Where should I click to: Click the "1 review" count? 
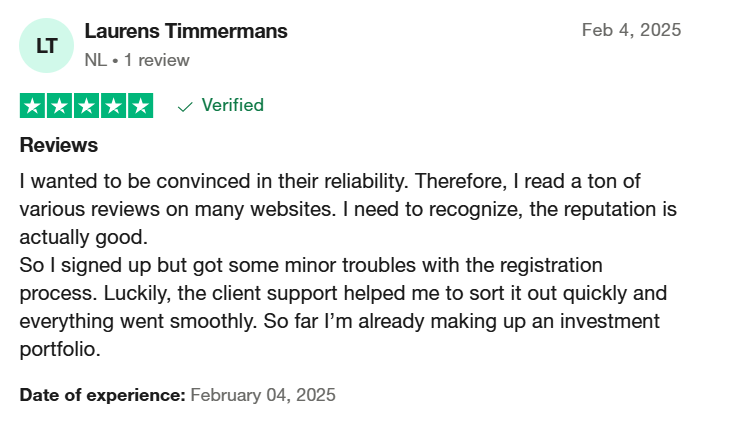pos(156,60)
